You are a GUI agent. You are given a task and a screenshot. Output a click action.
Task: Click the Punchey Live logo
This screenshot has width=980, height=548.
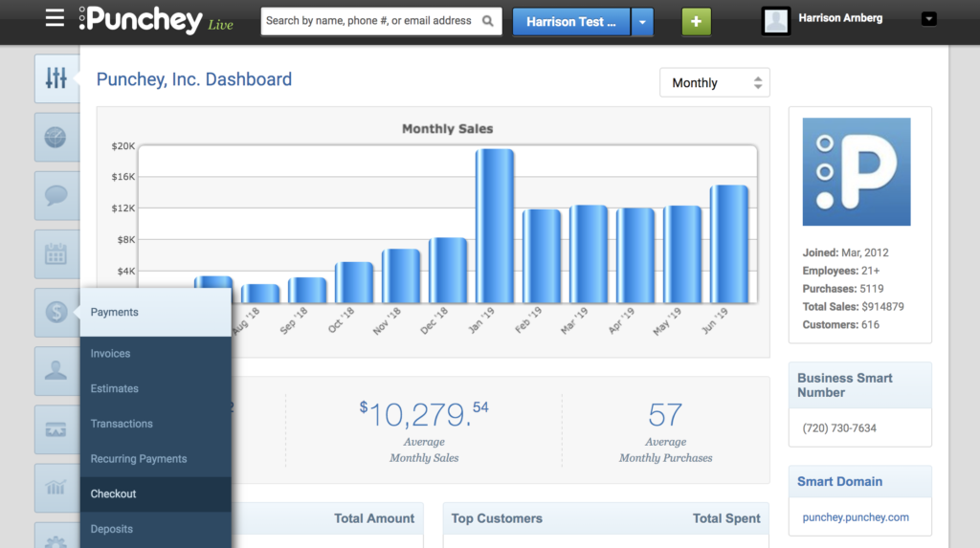[156, 20]
